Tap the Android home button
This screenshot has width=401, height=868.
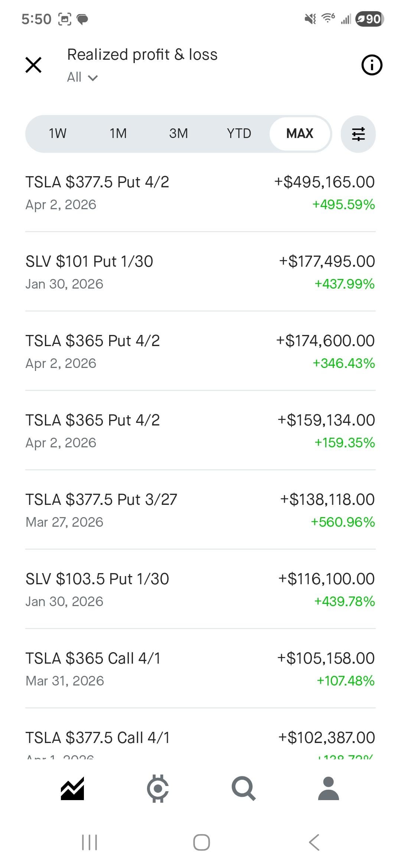click(201, 842)
